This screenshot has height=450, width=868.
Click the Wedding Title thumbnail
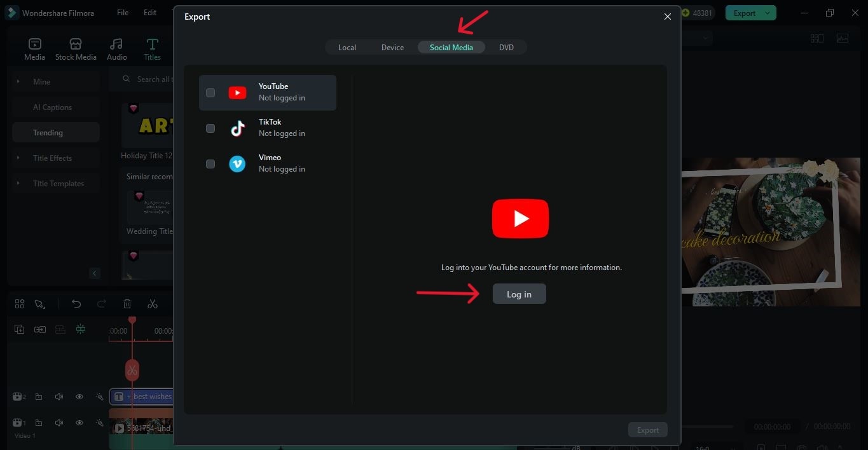(x=149, y=206)
